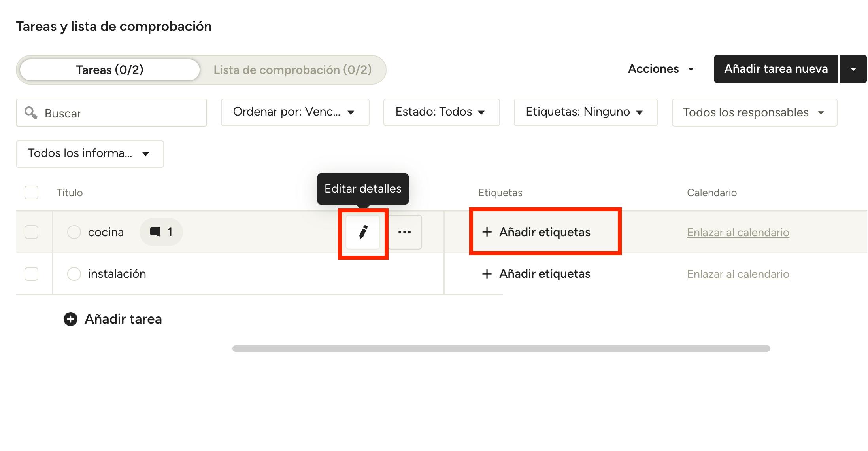Click the plus icon for cocina tags
868x451 pixels.
[x=487, y=232]
